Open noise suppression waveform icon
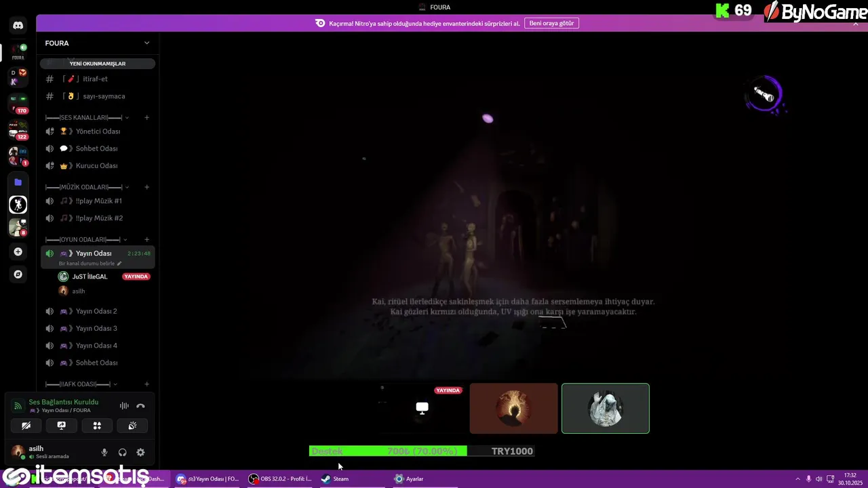868x488 pixels. coord(124,406)
